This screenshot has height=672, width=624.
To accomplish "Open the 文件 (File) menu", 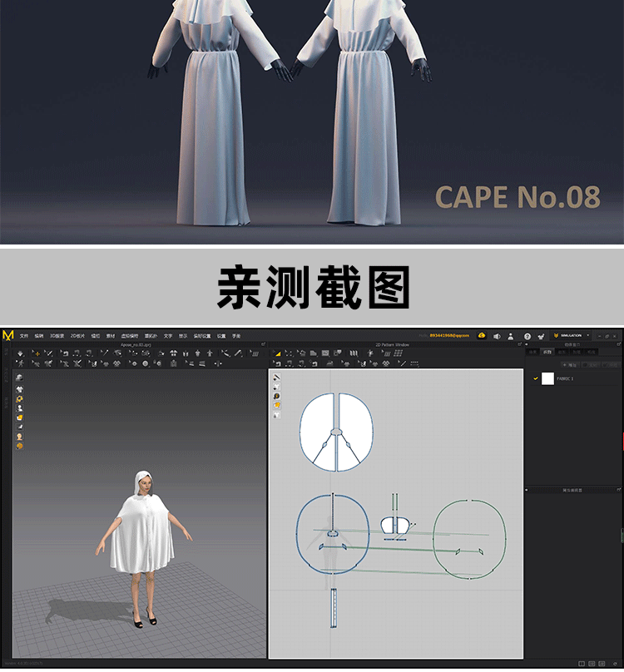I will tap(24, 336).
